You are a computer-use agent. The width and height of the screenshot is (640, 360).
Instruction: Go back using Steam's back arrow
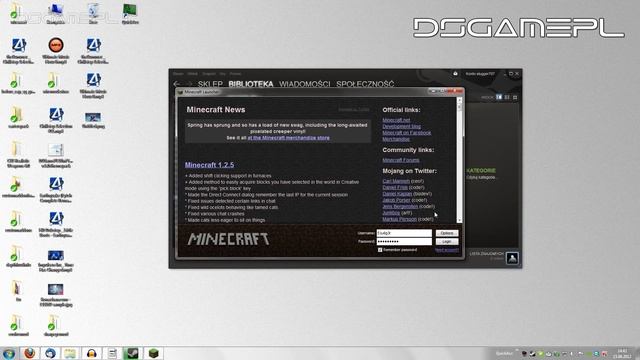click(x=177, y=84)
